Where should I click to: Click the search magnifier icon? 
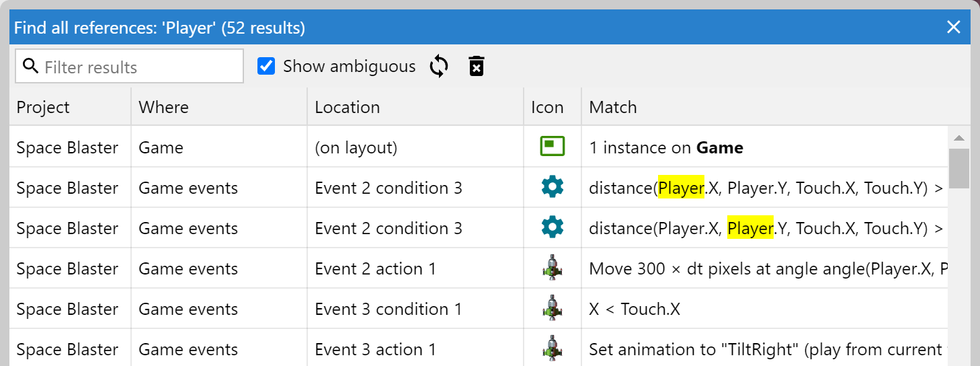pyautogui.click(x=30, y=67)
